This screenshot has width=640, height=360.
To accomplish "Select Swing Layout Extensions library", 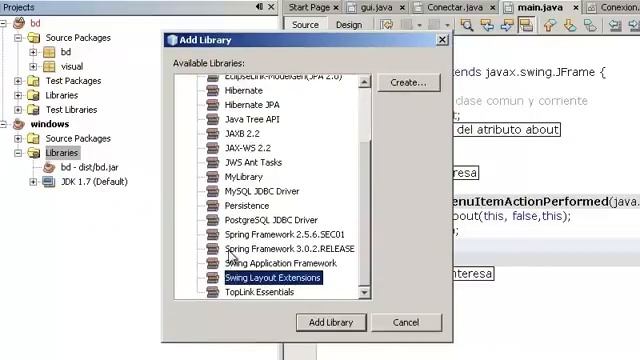I will 273,278.
